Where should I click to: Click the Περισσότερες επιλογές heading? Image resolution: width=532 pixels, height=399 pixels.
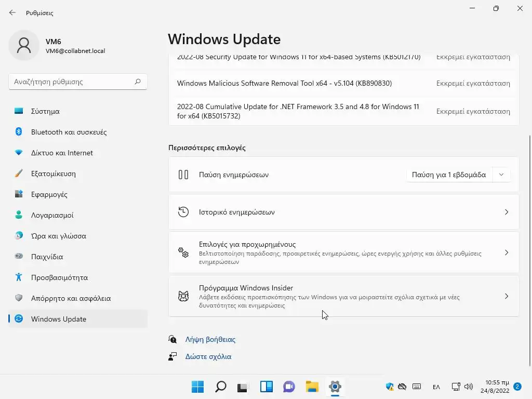tap(207, 148)
